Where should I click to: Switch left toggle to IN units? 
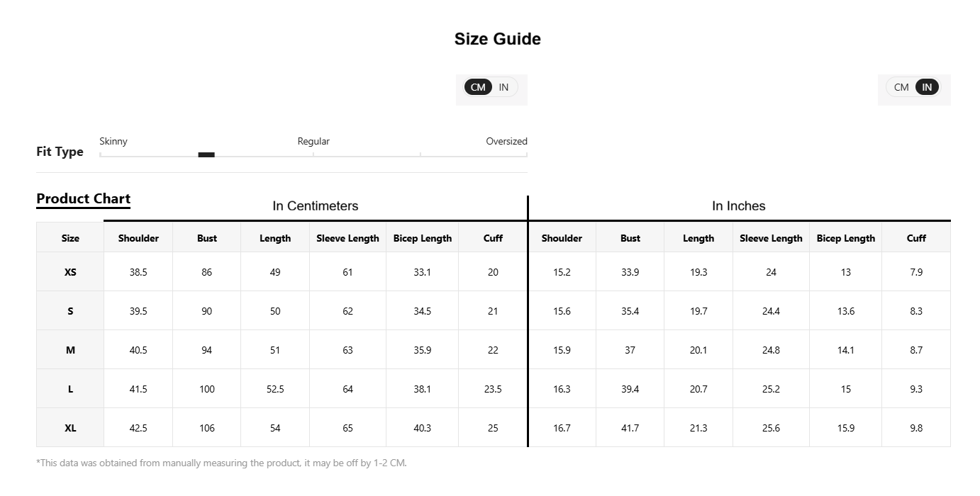click(x=503, y=87)
